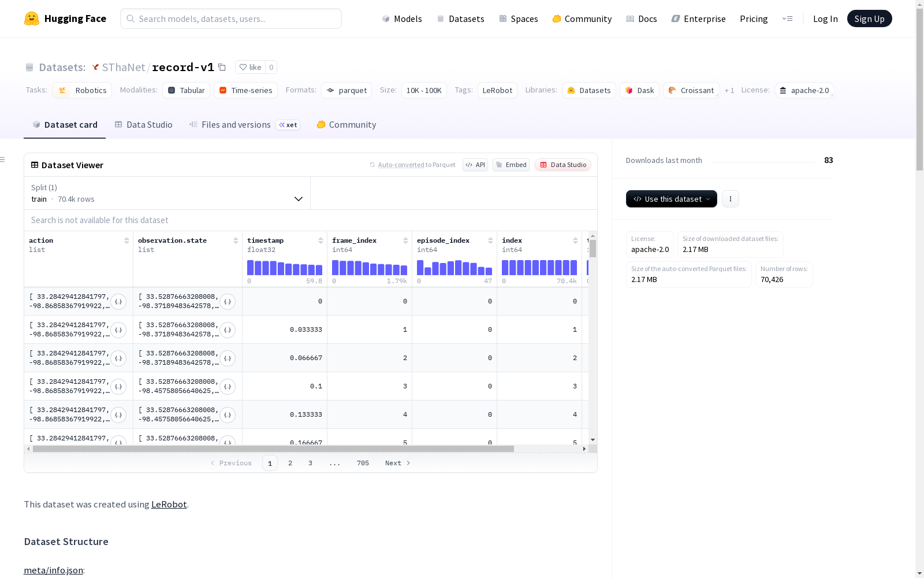Click the LeRobot tag
924x578 pixels.
(497, 90)
